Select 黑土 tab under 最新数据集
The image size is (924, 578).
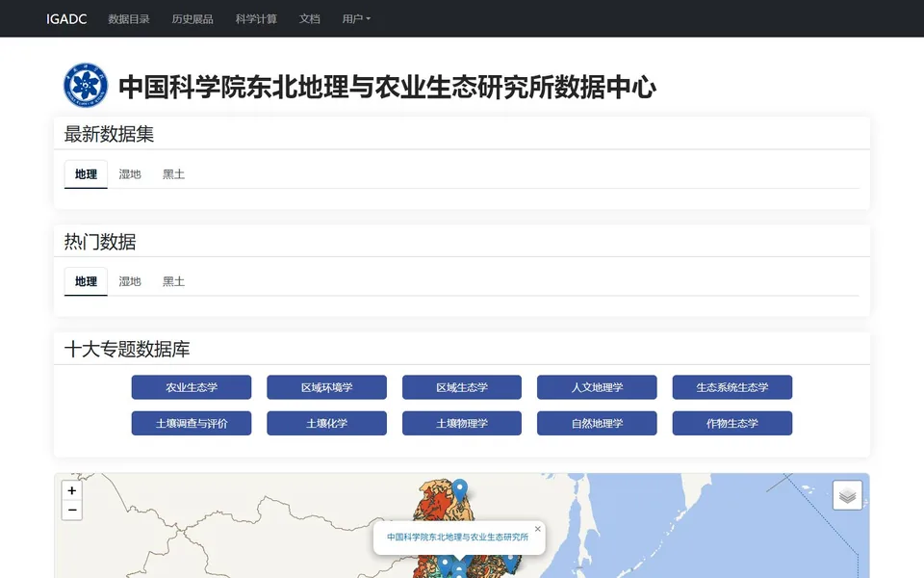pyautogui.click(x=173, y=174)
